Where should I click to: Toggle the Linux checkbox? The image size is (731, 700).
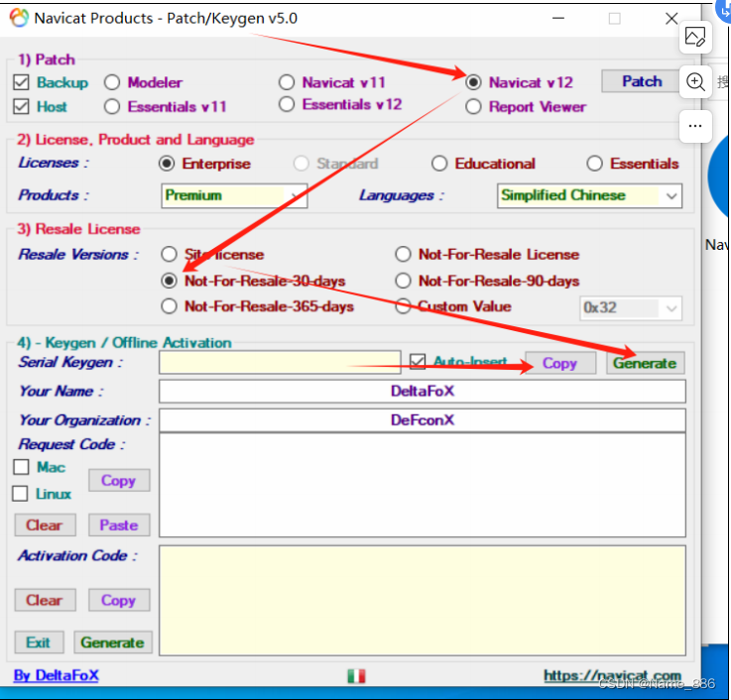(x=20, y=494)
